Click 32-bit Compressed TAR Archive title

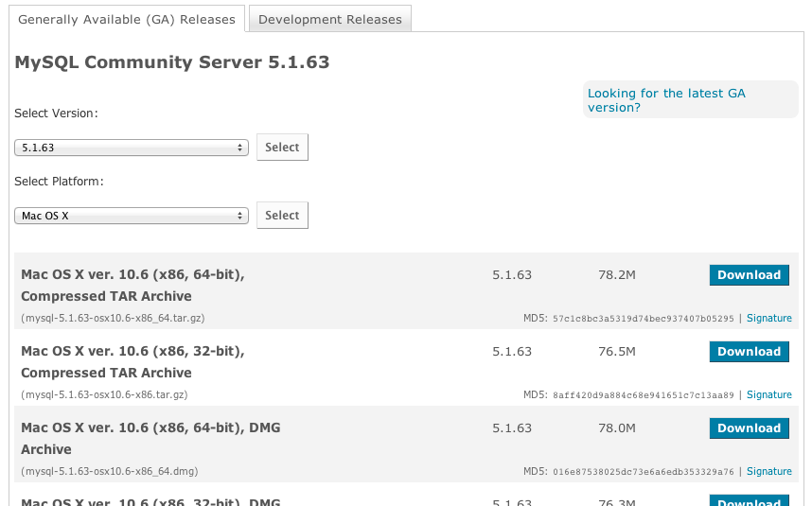132,361
